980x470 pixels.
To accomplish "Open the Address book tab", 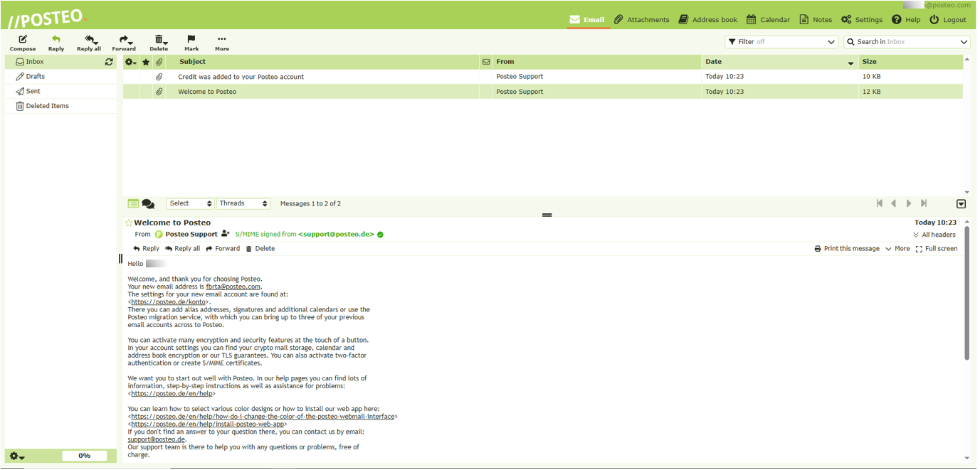I will click(x=707, y=20).
